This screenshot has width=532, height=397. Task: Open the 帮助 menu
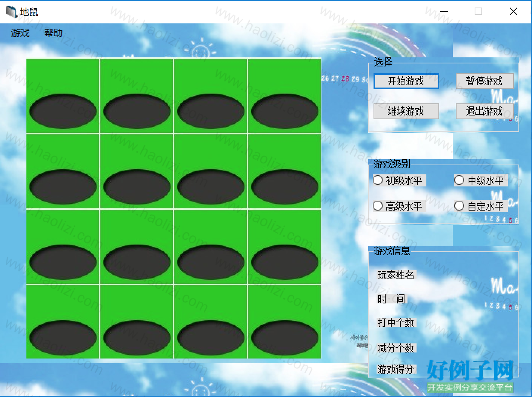(x=53, y=33)
